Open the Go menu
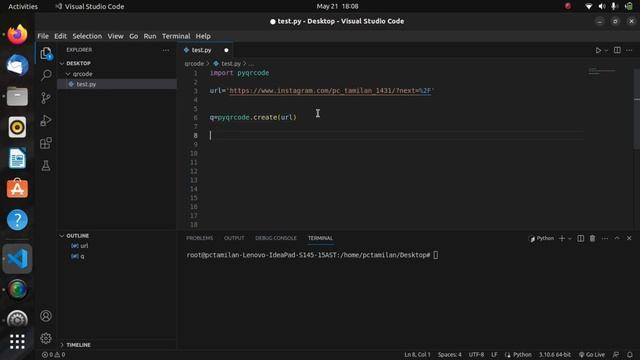 pos(133,36)
